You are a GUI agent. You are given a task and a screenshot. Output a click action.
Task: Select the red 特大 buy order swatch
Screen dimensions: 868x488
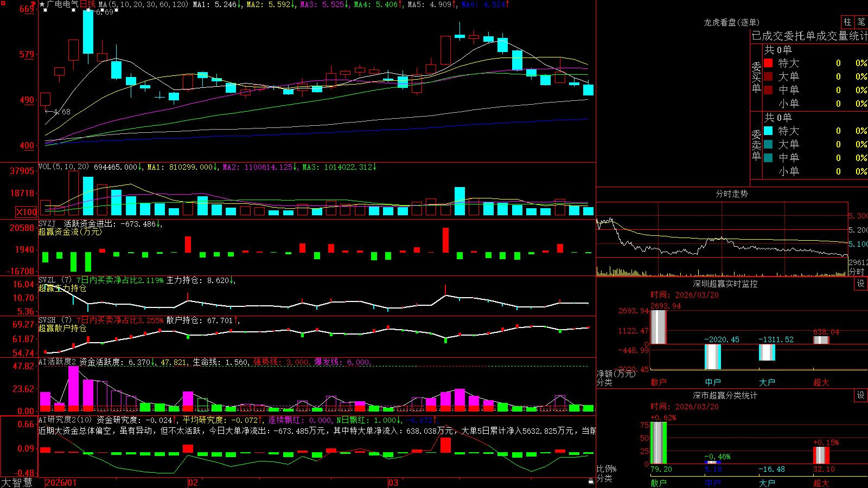click(768, 63)
